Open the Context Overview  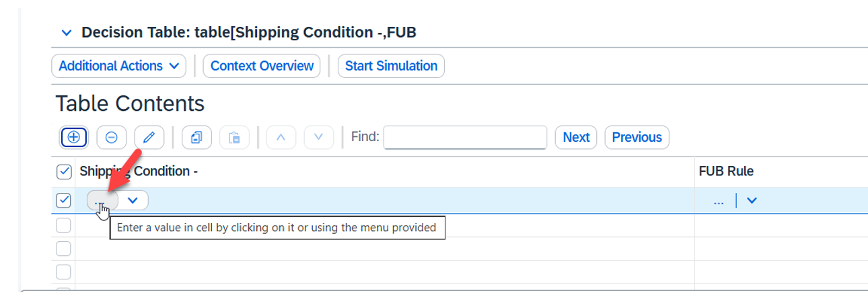point(262,66)
